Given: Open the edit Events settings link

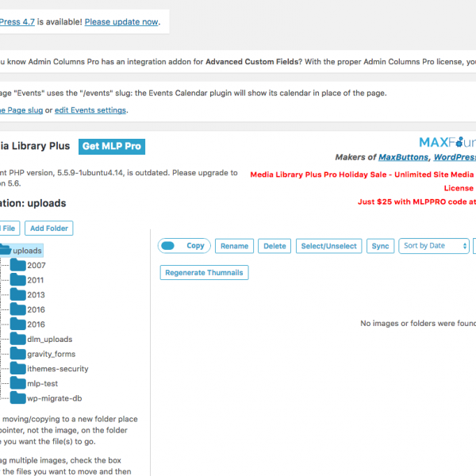Looking at the screenshot, I should 90,110.
